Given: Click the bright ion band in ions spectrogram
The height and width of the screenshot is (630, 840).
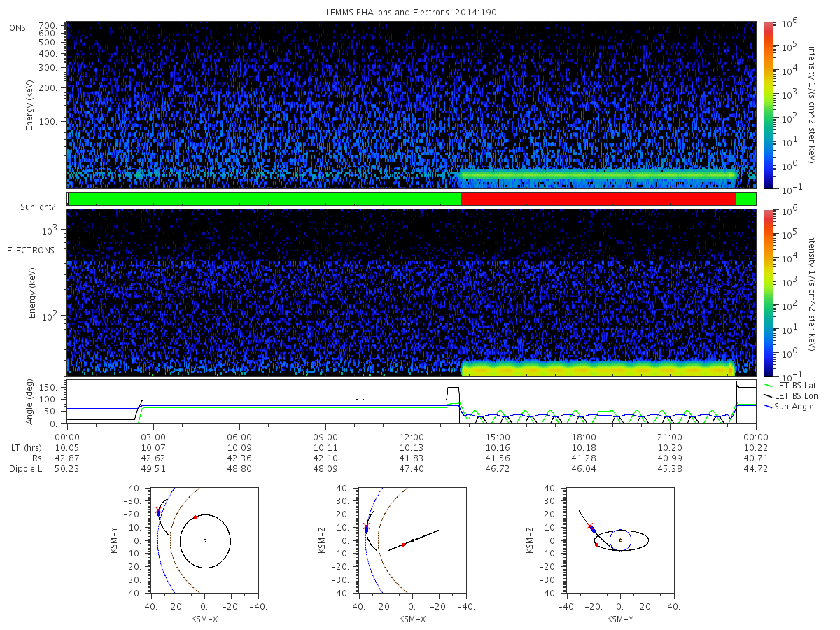Looking at the screenshot, I should pos(598,174).
